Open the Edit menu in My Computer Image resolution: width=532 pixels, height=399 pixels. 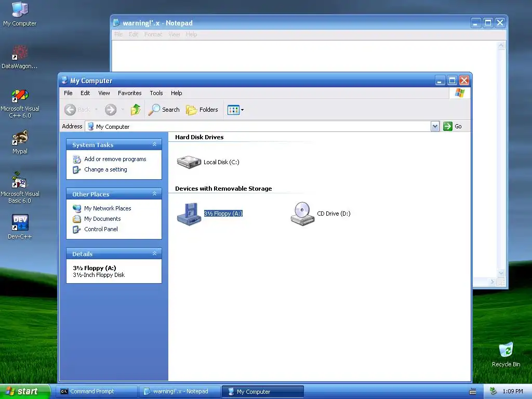coord(85,93)
